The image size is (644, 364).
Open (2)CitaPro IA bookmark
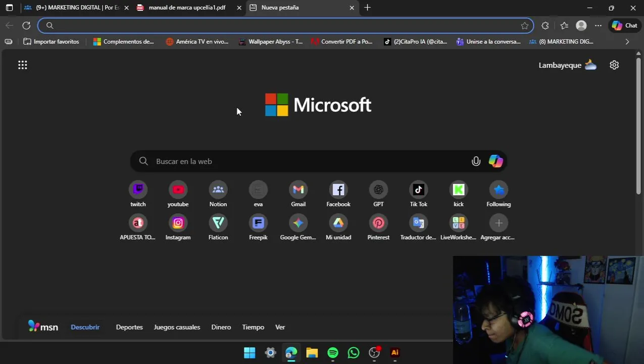[415, 41]
